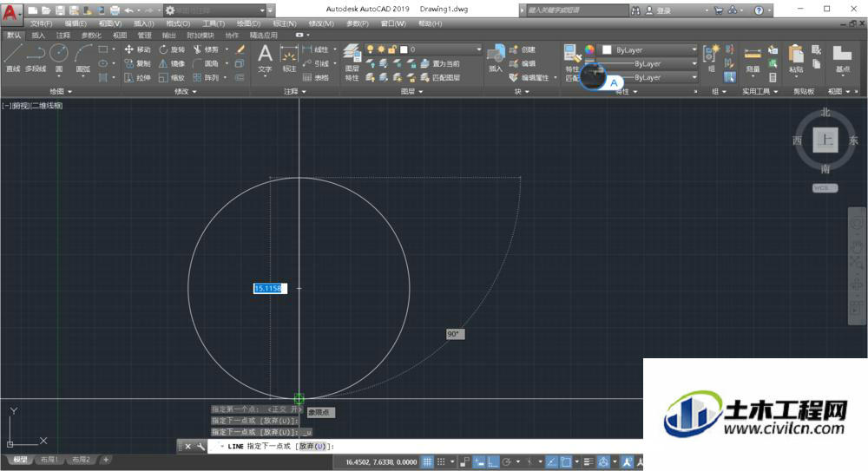Click the Undo arrow in quick access toolbar
This screenshot has height=471, width=868.
pos(128,10)
